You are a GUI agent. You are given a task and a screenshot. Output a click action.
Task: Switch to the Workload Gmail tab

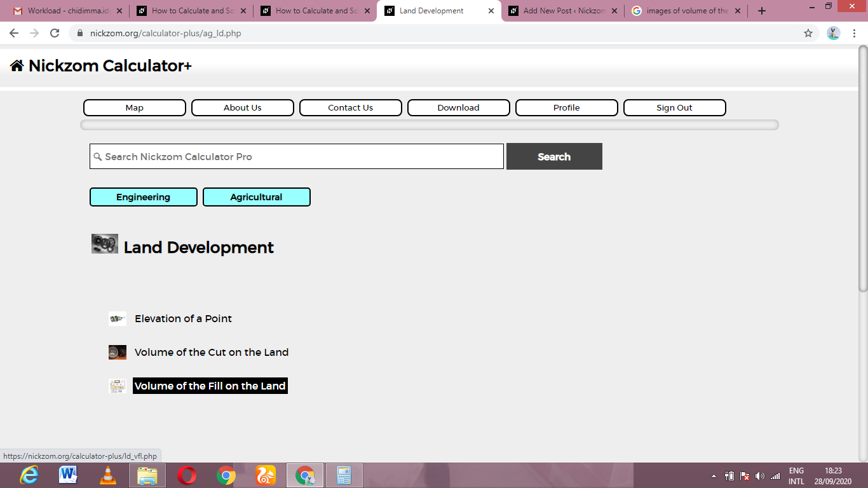[68, 11]
